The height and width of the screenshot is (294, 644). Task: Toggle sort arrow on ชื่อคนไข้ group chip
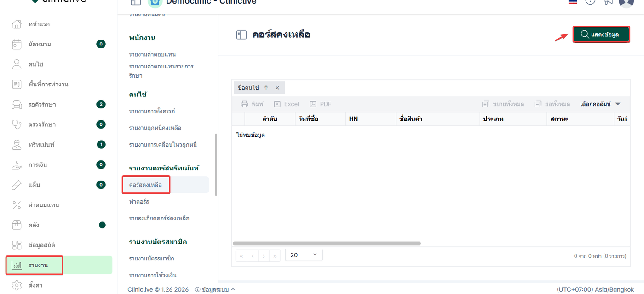click(x=266, y=88)
